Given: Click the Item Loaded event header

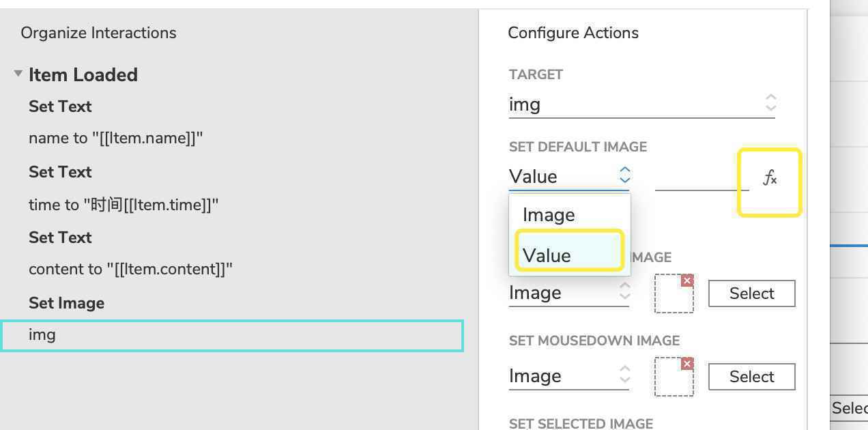Looking at the screenshot, I should click(x=83, y=74).
